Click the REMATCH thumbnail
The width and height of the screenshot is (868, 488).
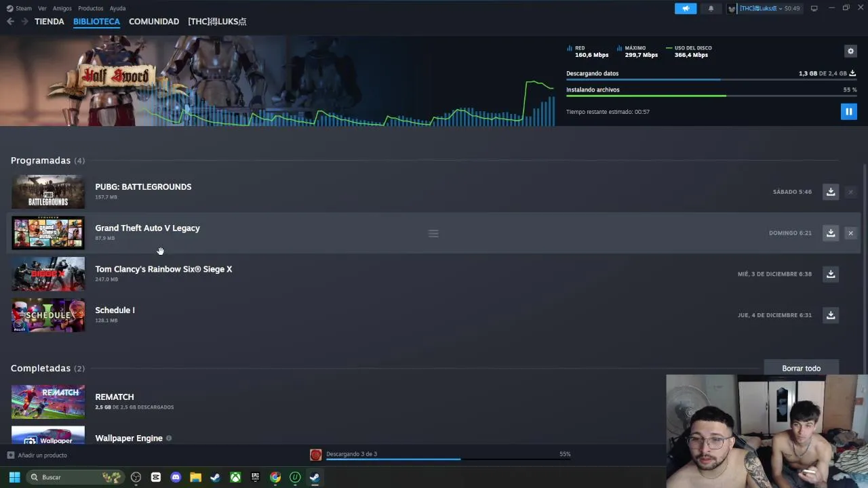coord(48,402)
